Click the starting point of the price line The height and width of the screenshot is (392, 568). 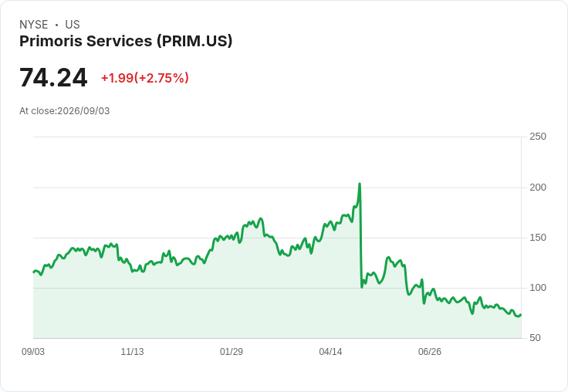[34, 272]
